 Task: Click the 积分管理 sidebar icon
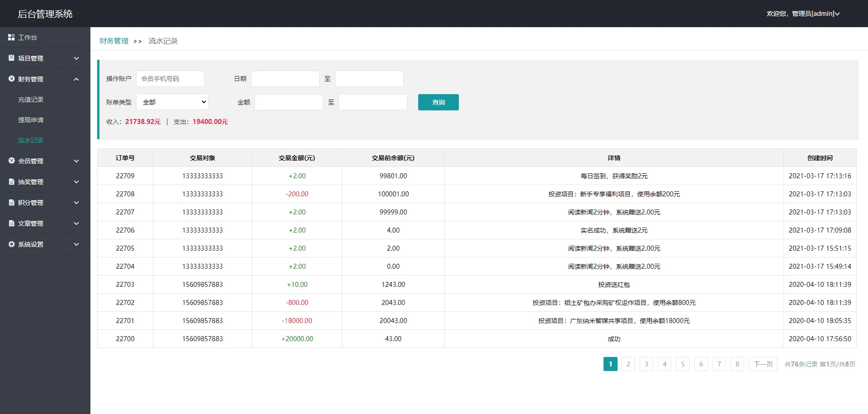(x=11, y=203)
